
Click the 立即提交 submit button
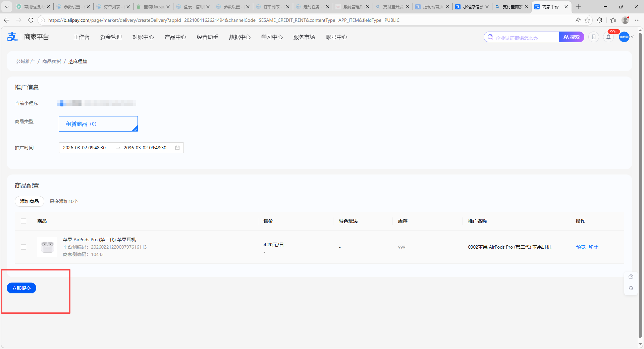click(x=21, y=288)
